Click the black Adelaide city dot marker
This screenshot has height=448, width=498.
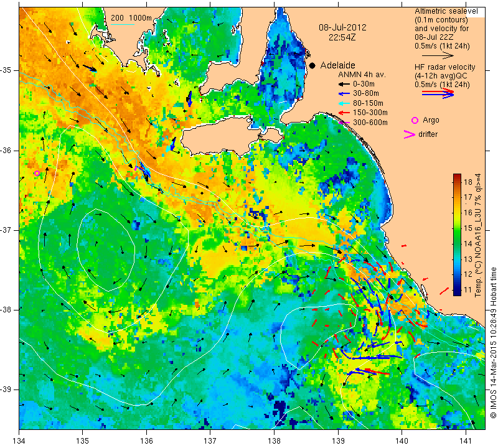point(312,65)
